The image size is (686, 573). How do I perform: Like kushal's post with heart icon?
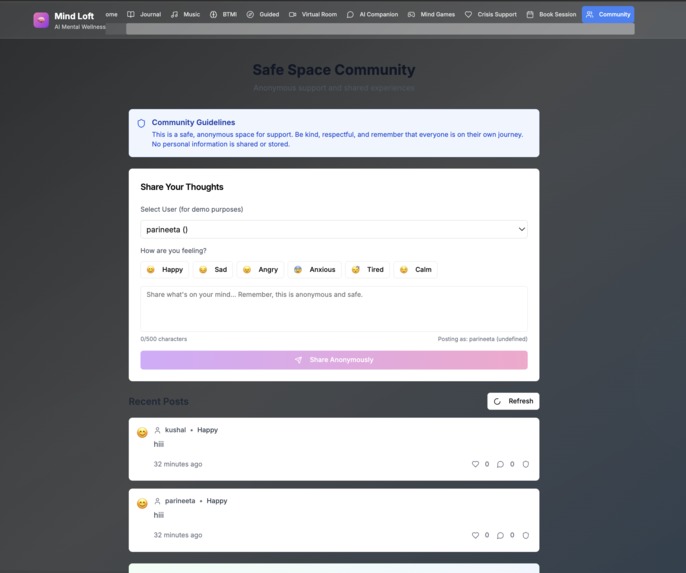click(475, 464)
